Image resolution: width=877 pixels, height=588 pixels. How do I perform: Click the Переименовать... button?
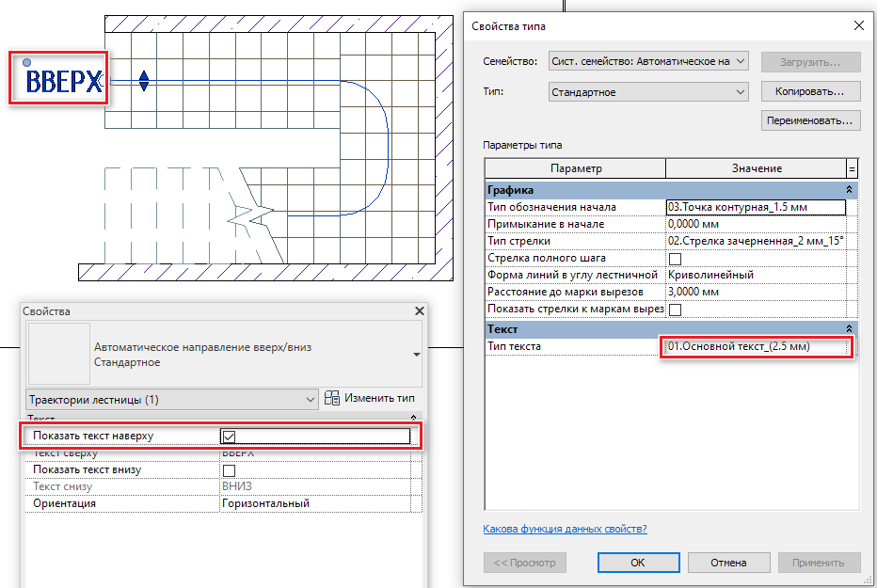point(810,120)
